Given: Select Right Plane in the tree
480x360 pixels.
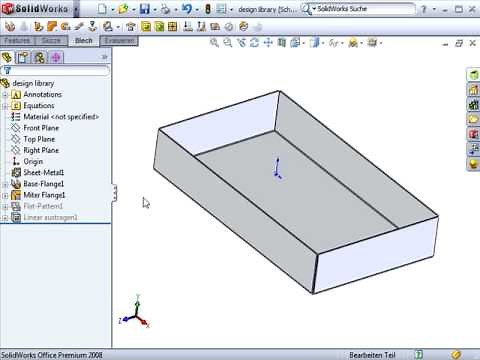Looking at the screenshot, I should (x=41, y=150).
